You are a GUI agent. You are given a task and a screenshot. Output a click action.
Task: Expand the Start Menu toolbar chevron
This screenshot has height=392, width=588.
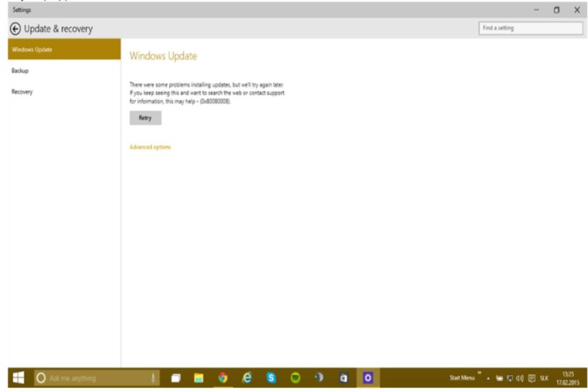coord(479,373)
